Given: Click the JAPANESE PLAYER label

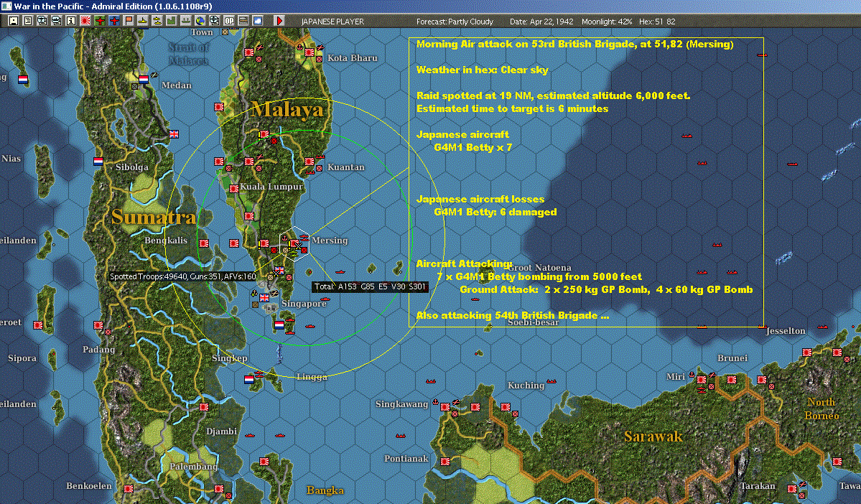Looking at the screenshot, I should tap(332, 22).
